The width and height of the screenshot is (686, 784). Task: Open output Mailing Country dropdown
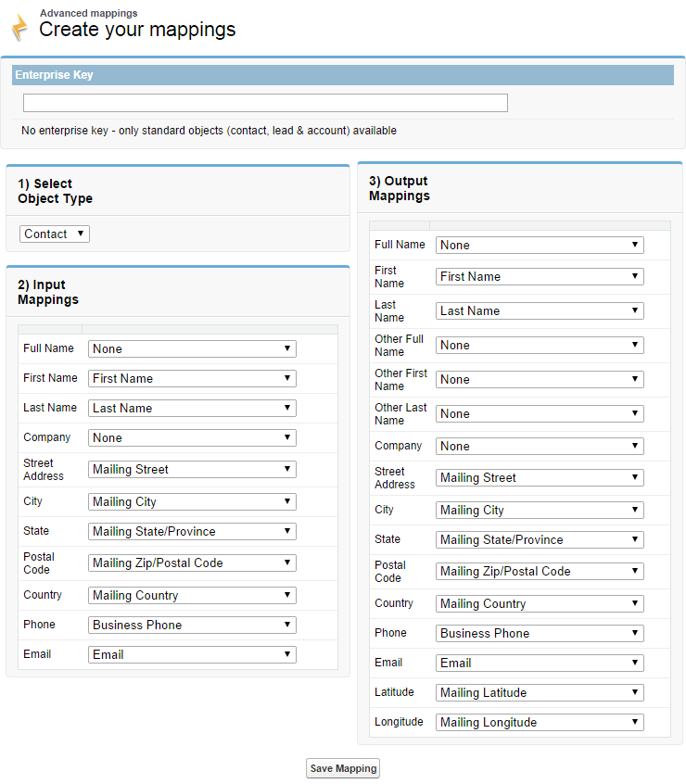[540, 603]
